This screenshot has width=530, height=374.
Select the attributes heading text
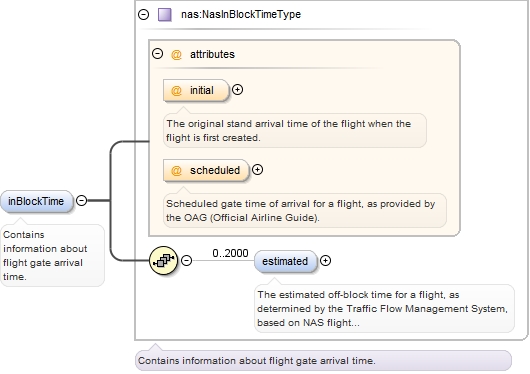[212, 54]
